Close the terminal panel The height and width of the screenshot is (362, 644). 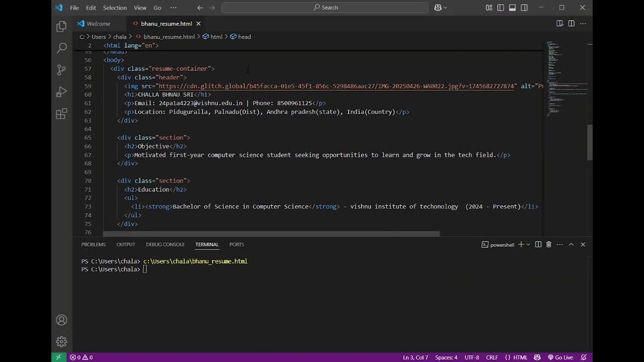tap(583, 244)
